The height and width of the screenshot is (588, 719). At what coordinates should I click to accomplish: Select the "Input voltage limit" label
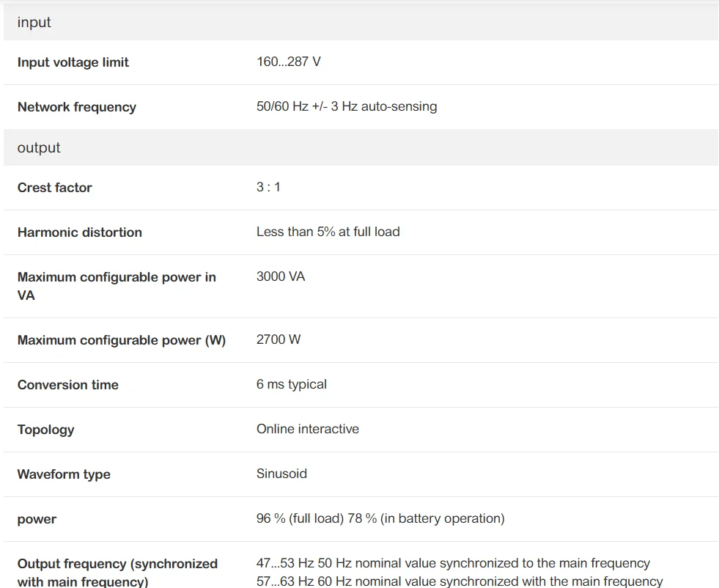point(73,62)
